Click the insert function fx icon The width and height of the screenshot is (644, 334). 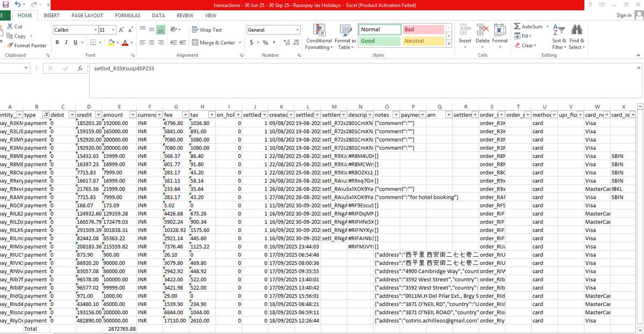click(x=79, y=68)
